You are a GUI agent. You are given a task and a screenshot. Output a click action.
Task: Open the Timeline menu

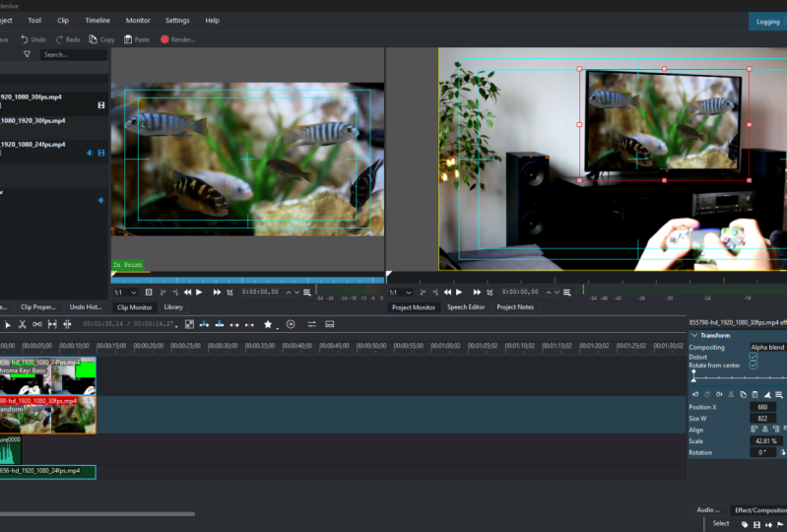(98, 21)
